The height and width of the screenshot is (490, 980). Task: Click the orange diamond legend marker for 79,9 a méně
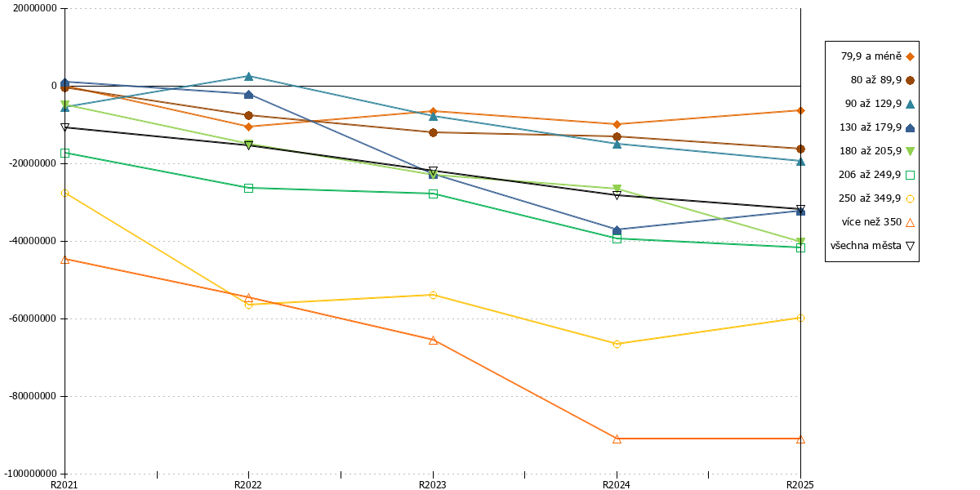pyautogui.click(x=910, y=56)
